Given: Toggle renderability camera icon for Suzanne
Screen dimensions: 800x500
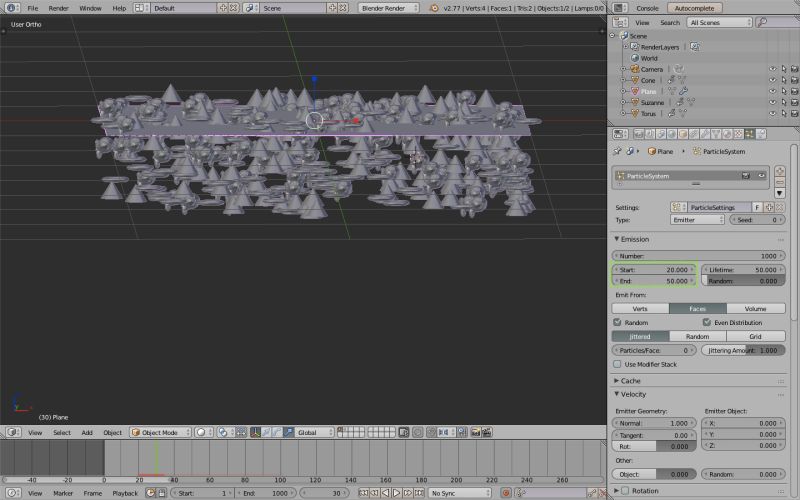Looking at the screenshot, I should point(794,103).
